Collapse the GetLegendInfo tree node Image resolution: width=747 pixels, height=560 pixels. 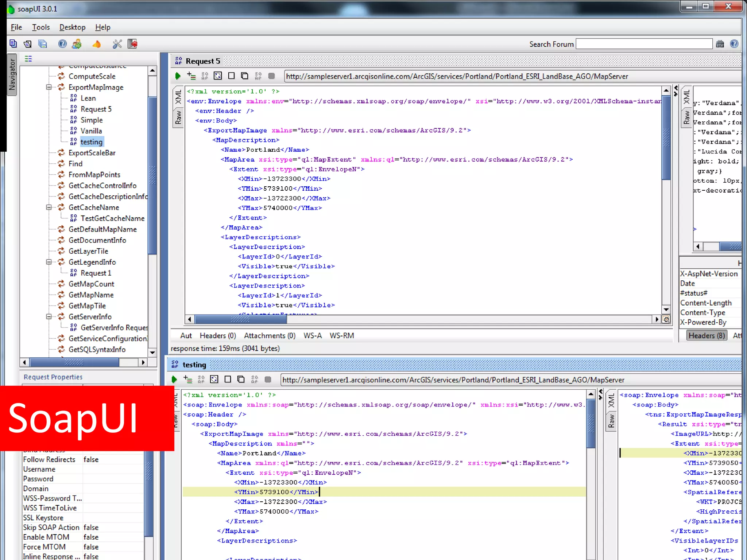[x=49, y=262]
